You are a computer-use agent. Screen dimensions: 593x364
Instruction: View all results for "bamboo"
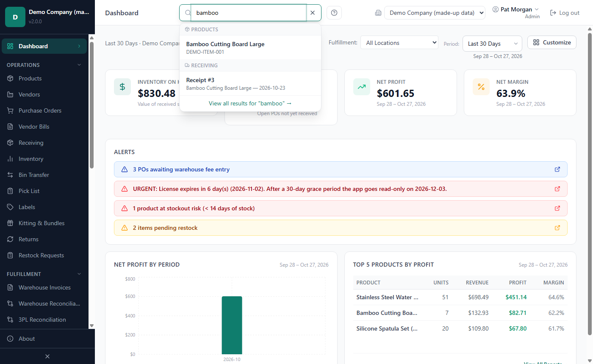point(250,103)
